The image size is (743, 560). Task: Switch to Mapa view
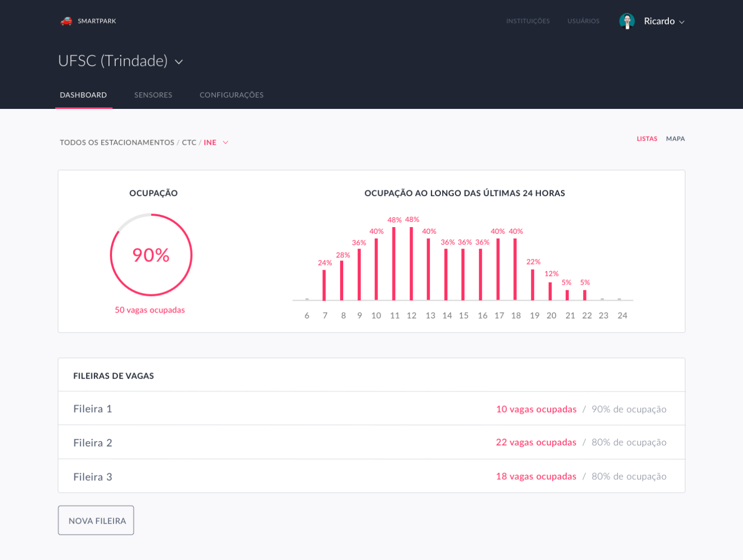pos(675,139)
